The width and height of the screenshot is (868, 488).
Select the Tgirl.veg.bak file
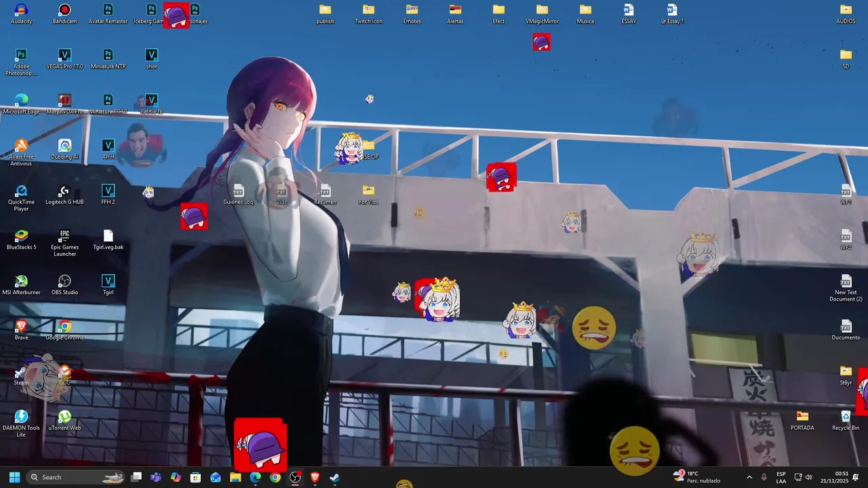[x=108, y=240]
